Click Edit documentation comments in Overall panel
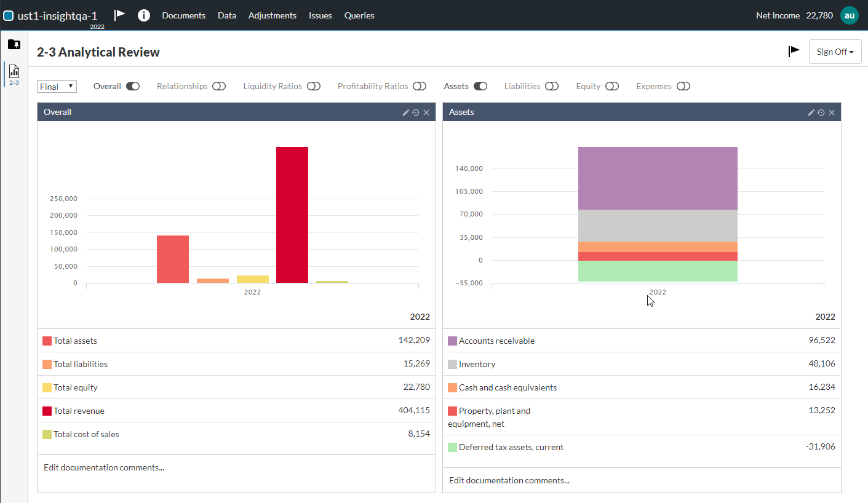This screenshot has width=868, height=503. point(104,467)
